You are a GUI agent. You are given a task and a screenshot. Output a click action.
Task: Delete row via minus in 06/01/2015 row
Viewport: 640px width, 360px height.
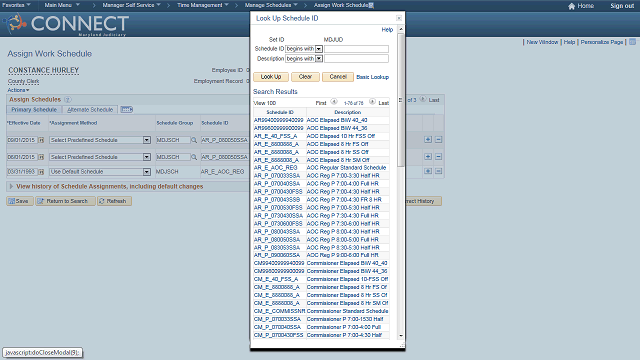tap(438, 157)
